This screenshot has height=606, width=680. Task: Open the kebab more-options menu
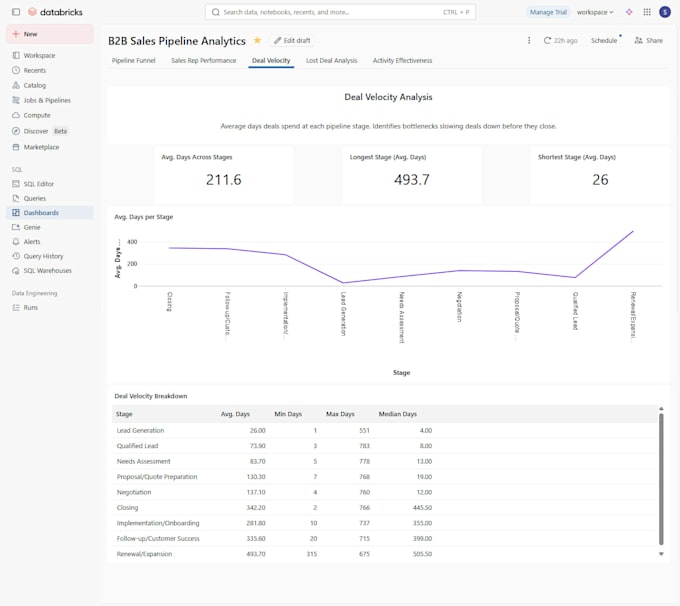coord(529,40)
